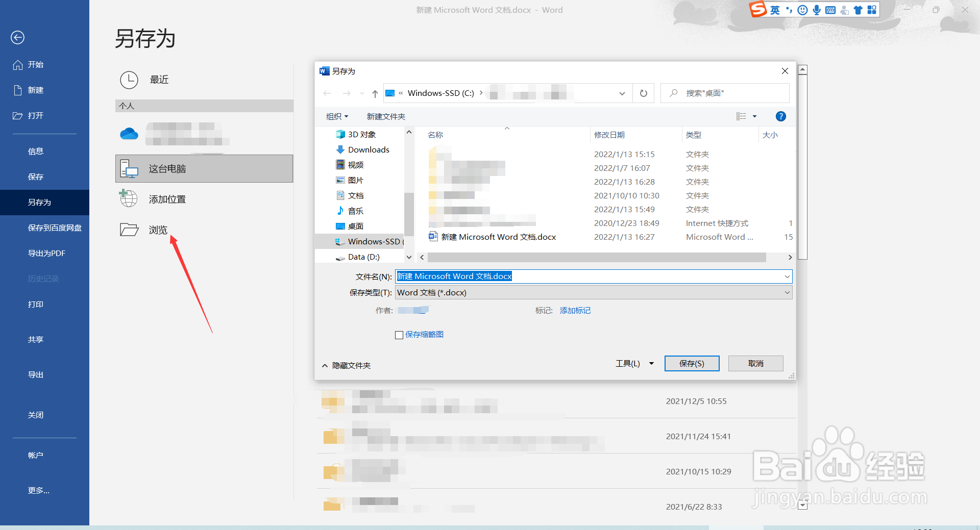Expand the 文件名 dropdown arrow
The image size is (980, 530).
[787, 276]
